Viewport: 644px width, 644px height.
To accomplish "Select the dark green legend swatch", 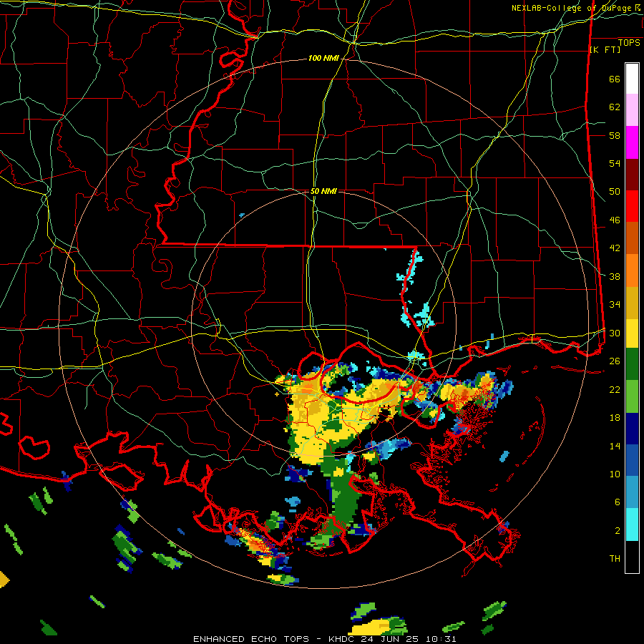I will (x=632, y=364).
